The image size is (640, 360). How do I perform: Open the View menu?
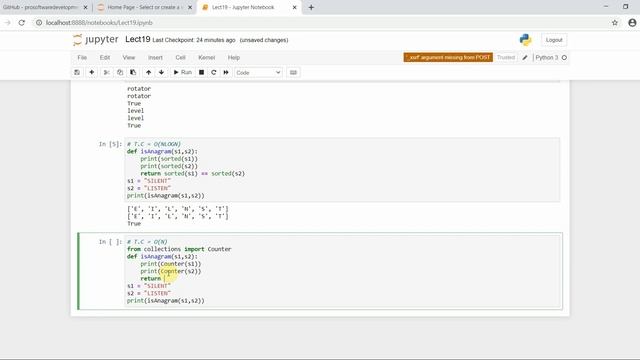click(x=129, y=58)
